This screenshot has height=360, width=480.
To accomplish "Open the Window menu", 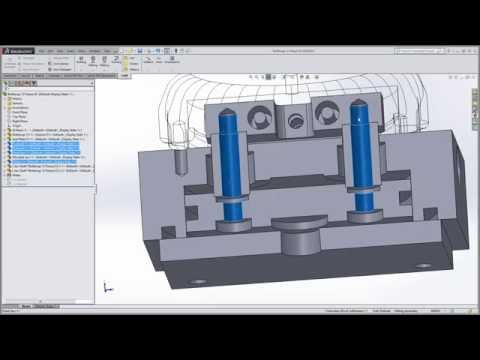I will tap(95, 51).
